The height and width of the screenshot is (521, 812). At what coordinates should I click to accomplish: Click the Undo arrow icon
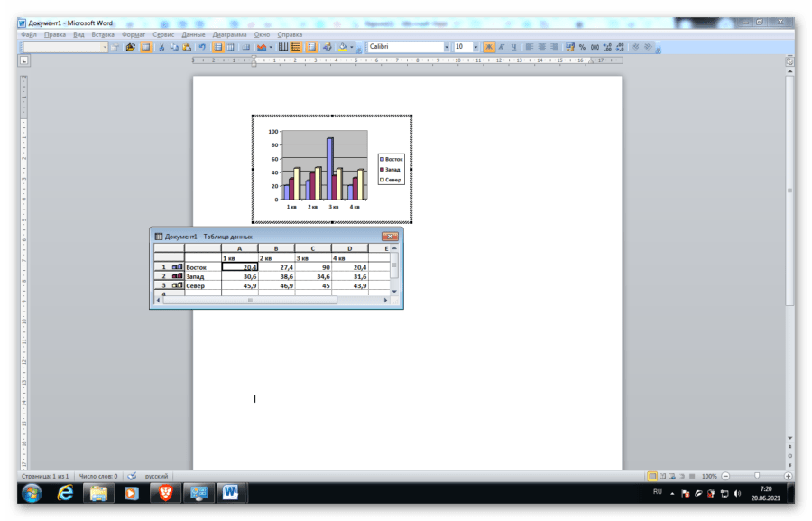[x=202, y=47]
